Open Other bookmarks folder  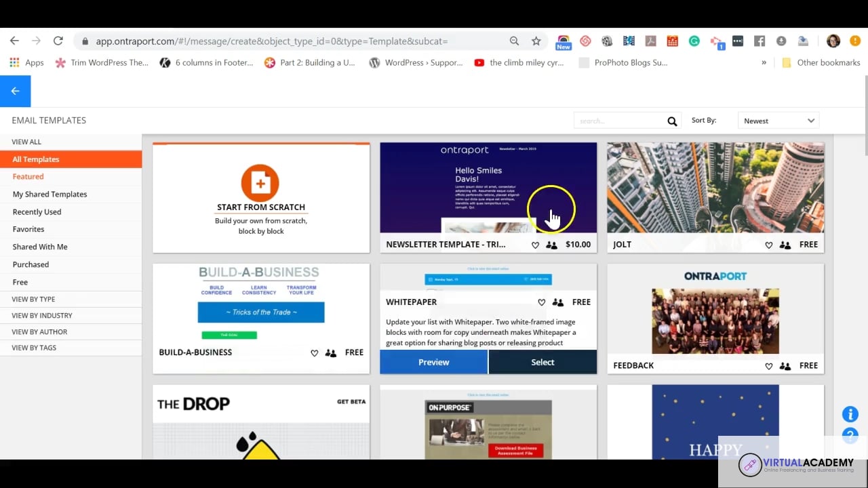click(821, 62)
